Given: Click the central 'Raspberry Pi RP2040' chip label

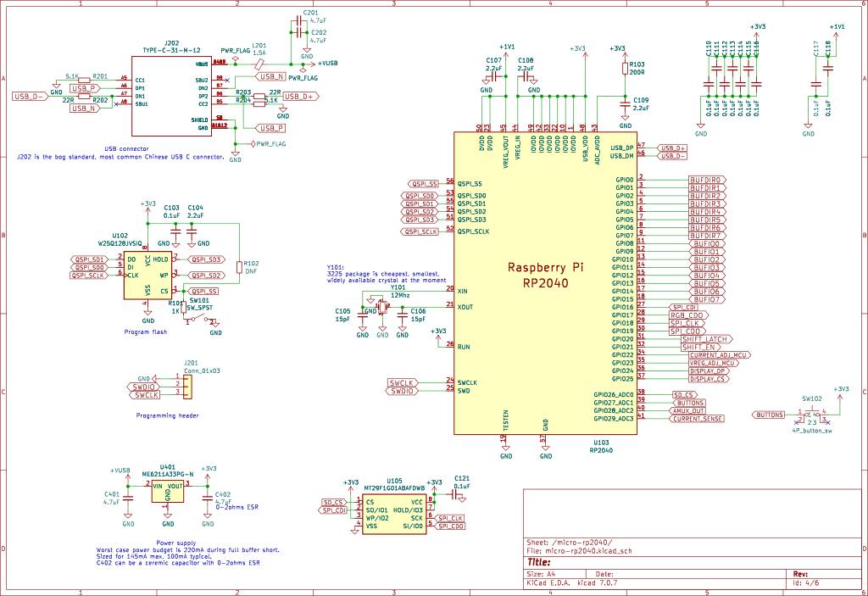Looking at the screenshot, I should (545, 275).
